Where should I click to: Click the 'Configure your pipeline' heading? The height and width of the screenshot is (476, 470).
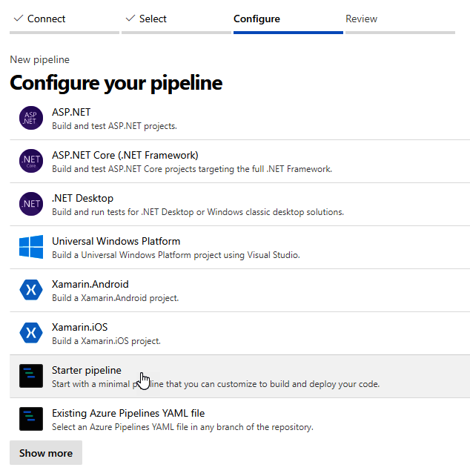pyautogui.click(x=116, y=83)
